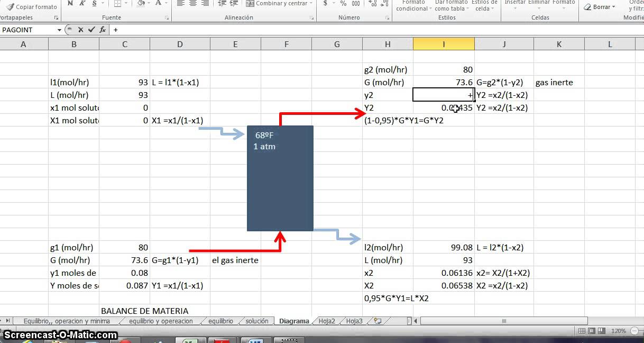Align text to the left
Screen dimensions: 644x343
pyautogui.click(x=180, y=3)
